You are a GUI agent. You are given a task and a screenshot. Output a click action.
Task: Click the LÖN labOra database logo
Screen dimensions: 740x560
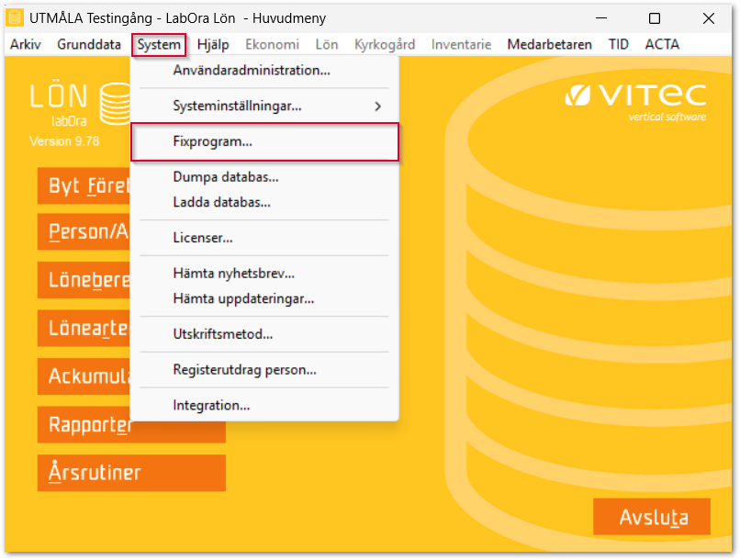point(78,105)
